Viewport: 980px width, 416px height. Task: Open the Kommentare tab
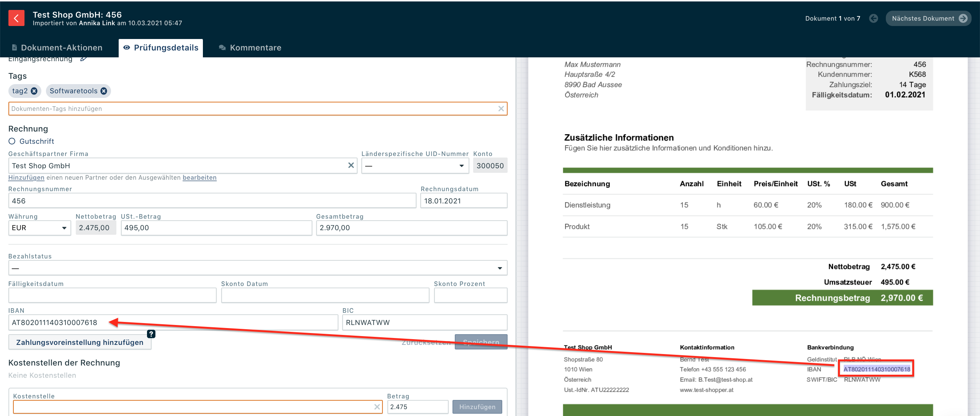250,48
